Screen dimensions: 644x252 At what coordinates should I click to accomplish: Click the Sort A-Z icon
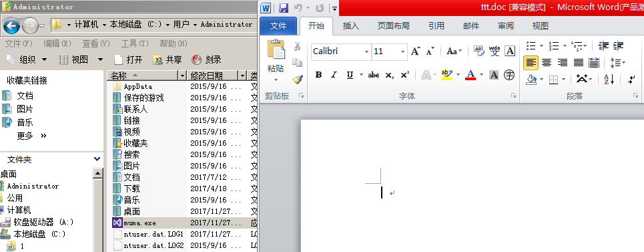click(x=609, y=79)
